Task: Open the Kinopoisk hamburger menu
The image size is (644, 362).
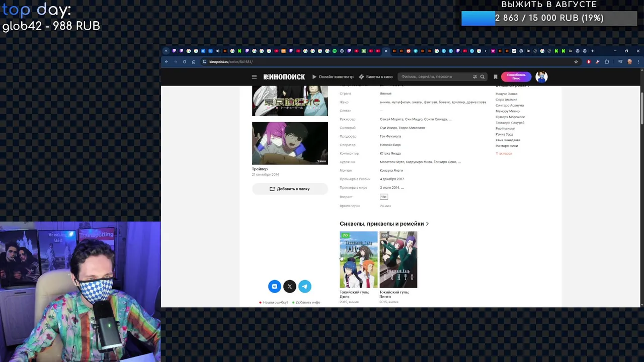Action: [254, 77]
